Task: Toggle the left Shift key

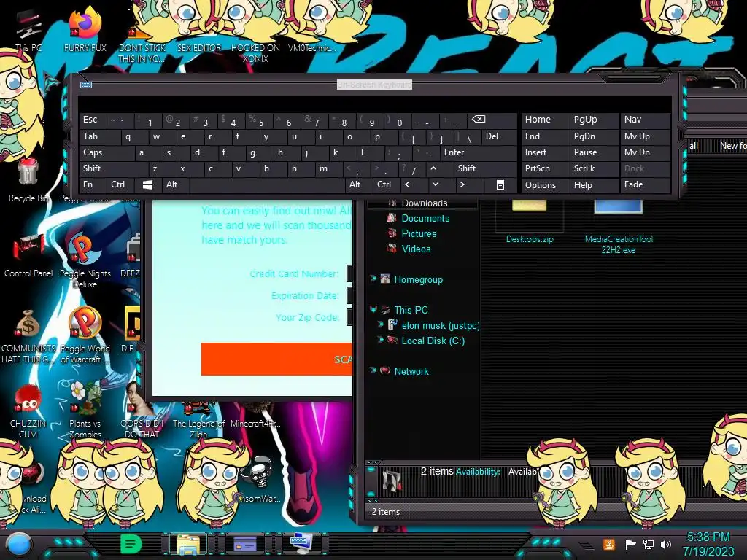Action: click(113, 168)
